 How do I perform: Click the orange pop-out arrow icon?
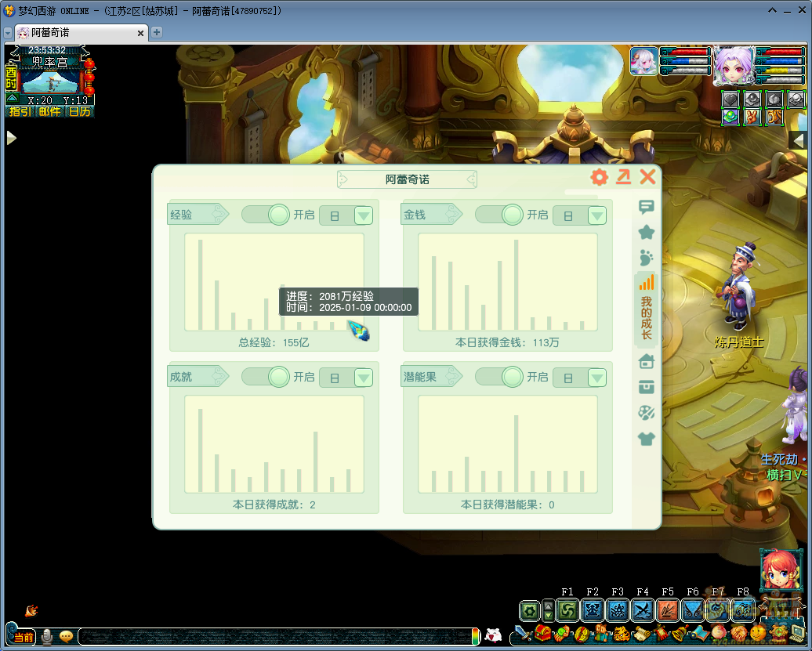click(x=624, y=177)
